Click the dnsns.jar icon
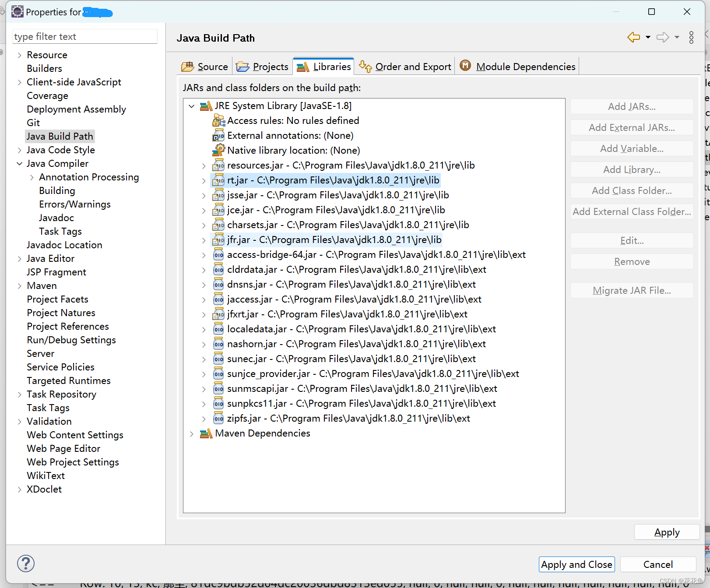710x588 pixels. (218, 285)
